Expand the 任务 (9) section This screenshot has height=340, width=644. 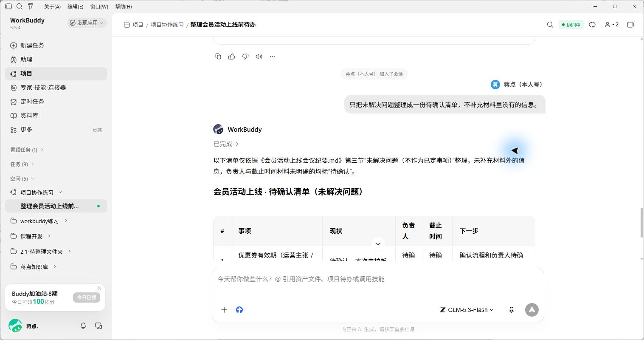[22, 164]
